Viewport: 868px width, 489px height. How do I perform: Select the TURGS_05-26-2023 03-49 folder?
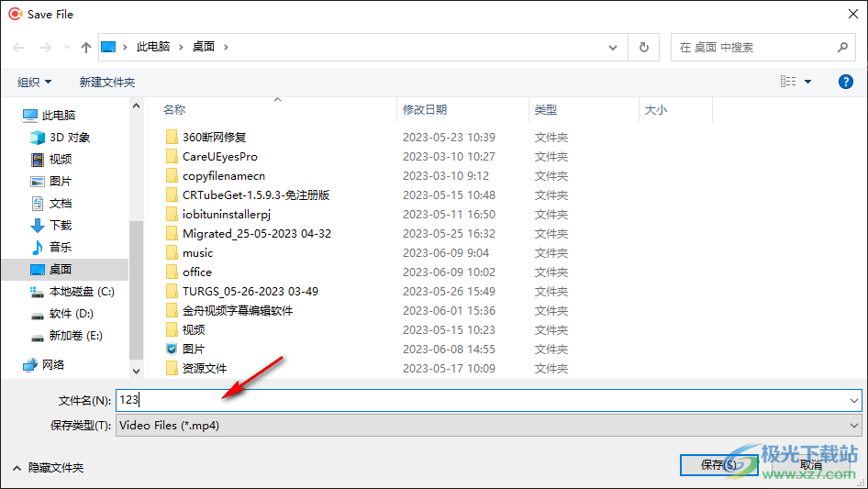point(250,292)
